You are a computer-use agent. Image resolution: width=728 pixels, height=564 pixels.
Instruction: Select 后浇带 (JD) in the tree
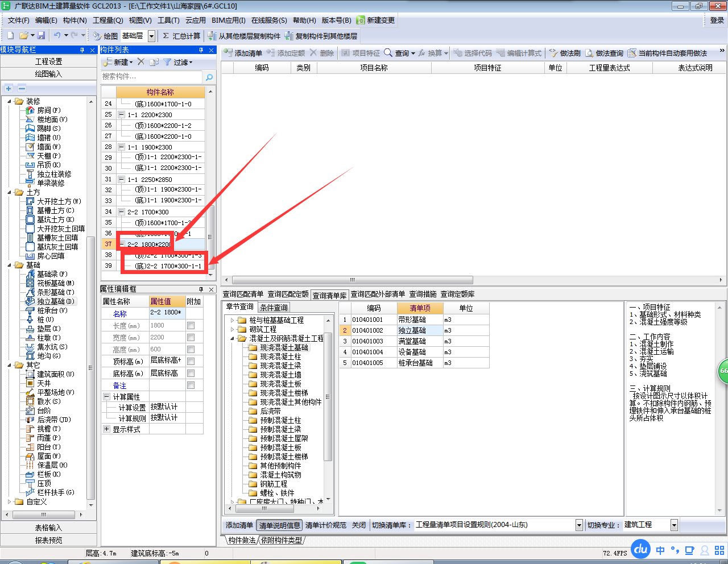click(x=54, y=420)
